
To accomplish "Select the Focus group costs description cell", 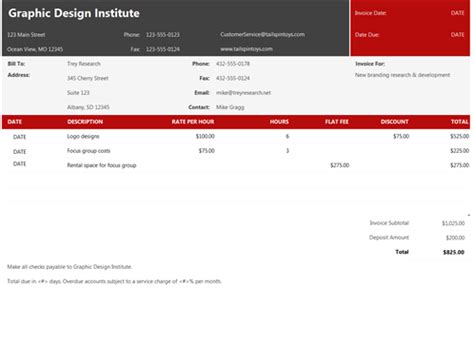I will (89, 151).
